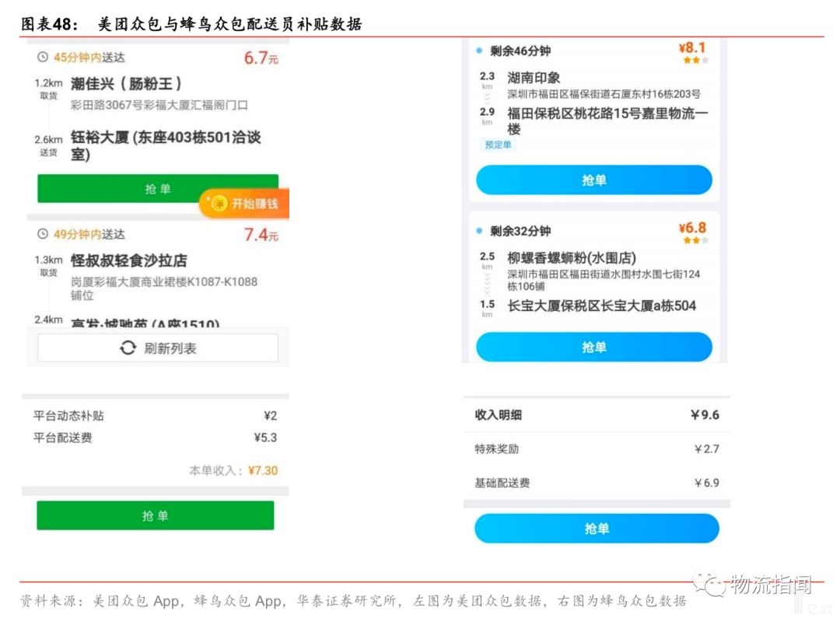
Task: Click blue dot beside 剩余46分钟
Action: coord(479,51)
